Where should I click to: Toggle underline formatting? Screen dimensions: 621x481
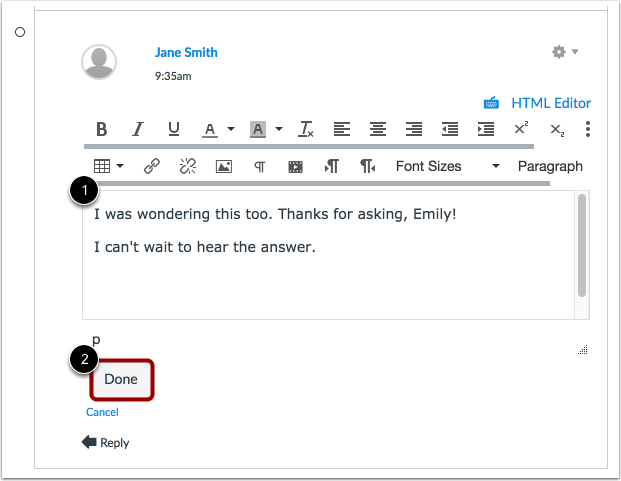pyautogui.click(x=173, y=129)
